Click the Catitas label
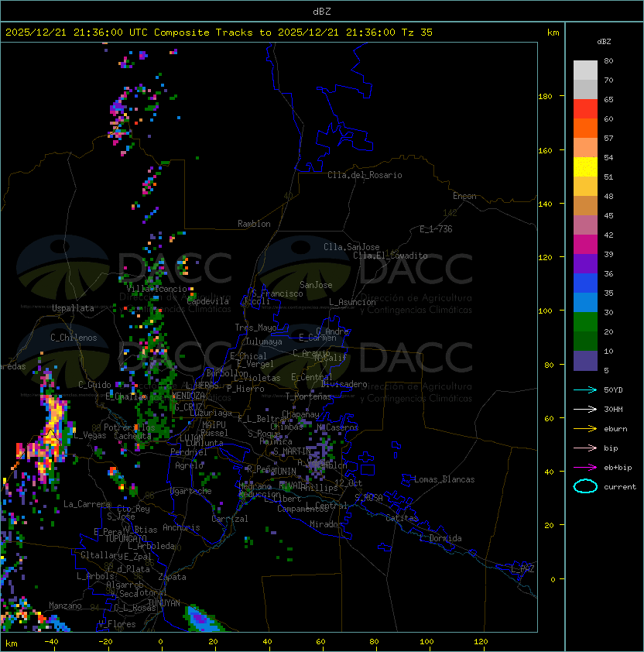The width and height of the screenshot is (644, 652). pyautogui.click(x=402, y=518)
